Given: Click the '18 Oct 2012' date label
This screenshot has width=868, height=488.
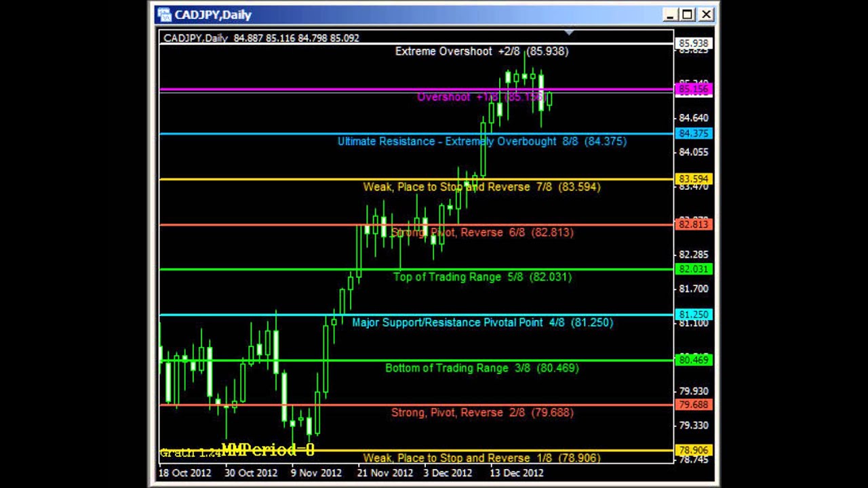Looking at the screenshot, I should tap(185, 473).
